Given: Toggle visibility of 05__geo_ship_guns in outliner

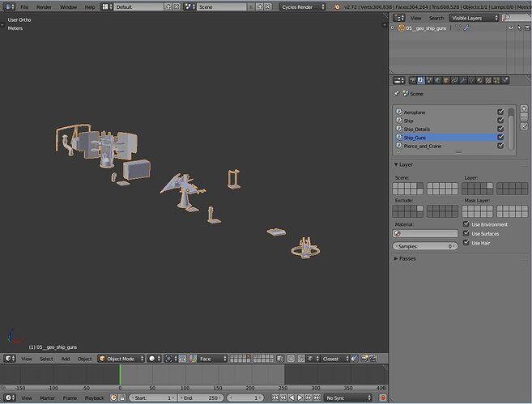Looking at the screenshot, I should [511, 28].
